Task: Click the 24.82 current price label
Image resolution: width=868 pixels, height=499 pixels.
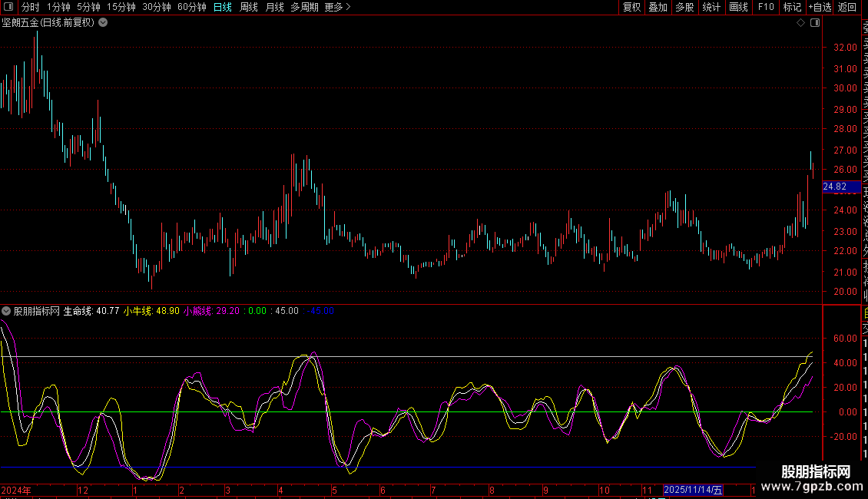Action: 834,187
